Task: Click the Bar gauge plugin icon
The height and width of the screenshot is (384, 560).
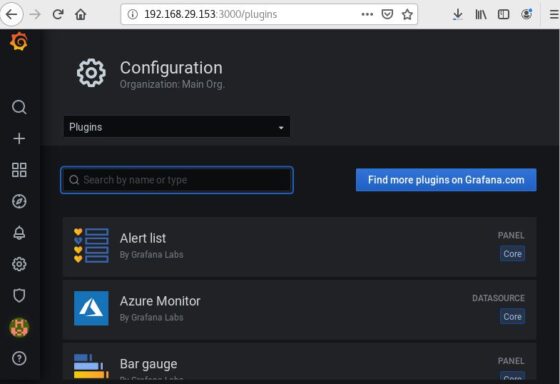Action: tap(91, 366)
